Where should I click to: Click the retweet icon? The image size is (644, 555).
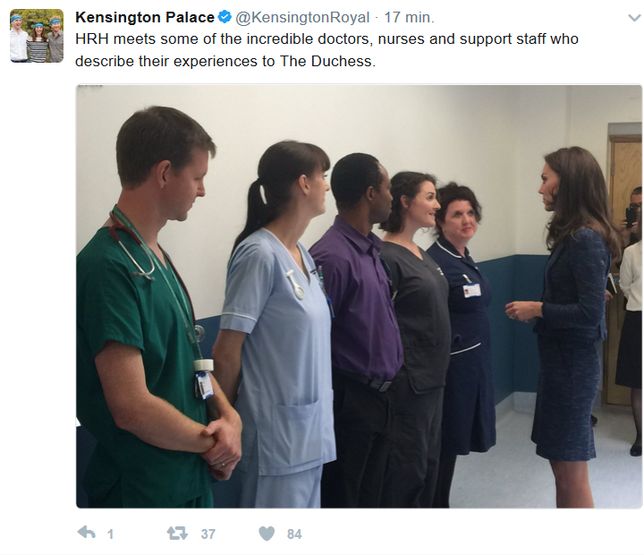point(177,533)
